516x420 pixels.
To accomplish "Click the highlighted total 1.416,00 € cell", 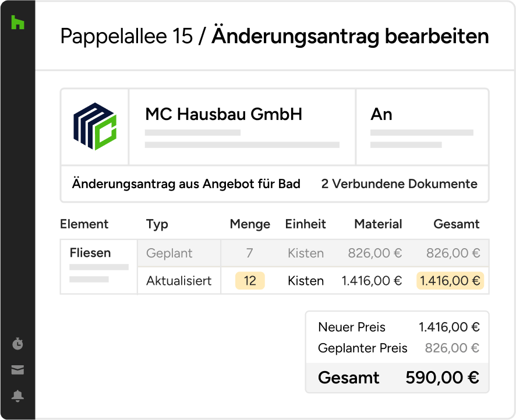I will [x=450, y=281].
